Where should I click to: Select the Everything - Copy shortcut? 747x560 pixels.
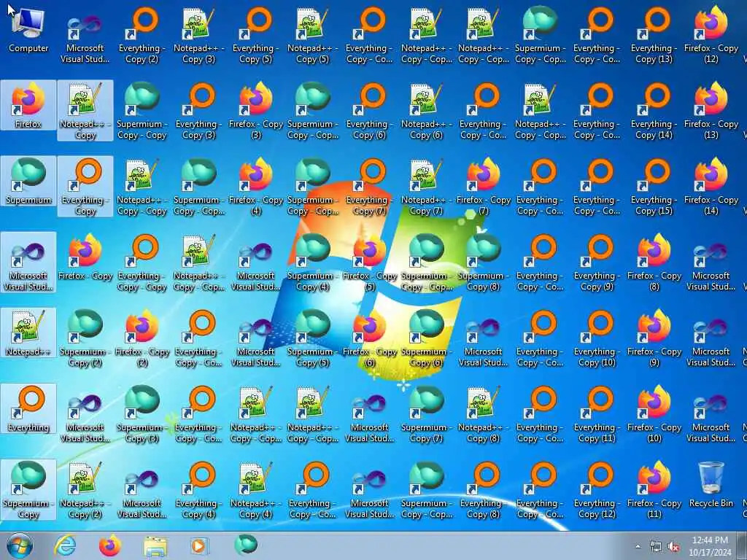(85, 187)
